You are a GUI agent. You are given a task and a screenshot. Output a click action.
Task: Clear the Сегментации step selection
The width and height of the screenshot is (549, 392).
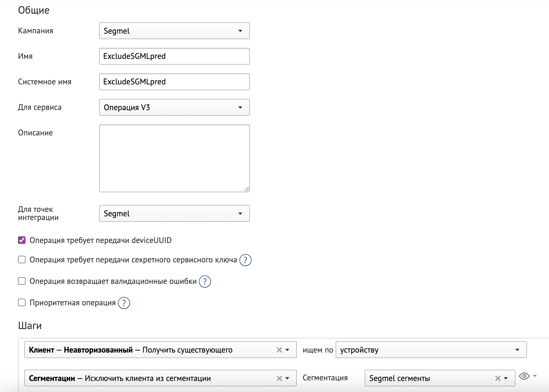click(279, 378)
